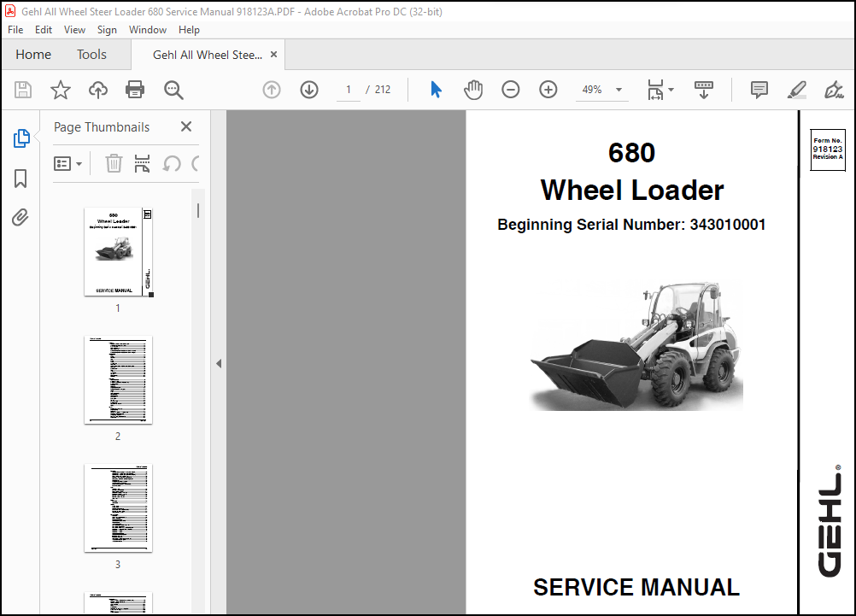Open the zoom level dropdown arrow
This screenshot has width=856, height=616.
(x=619, y=90)
